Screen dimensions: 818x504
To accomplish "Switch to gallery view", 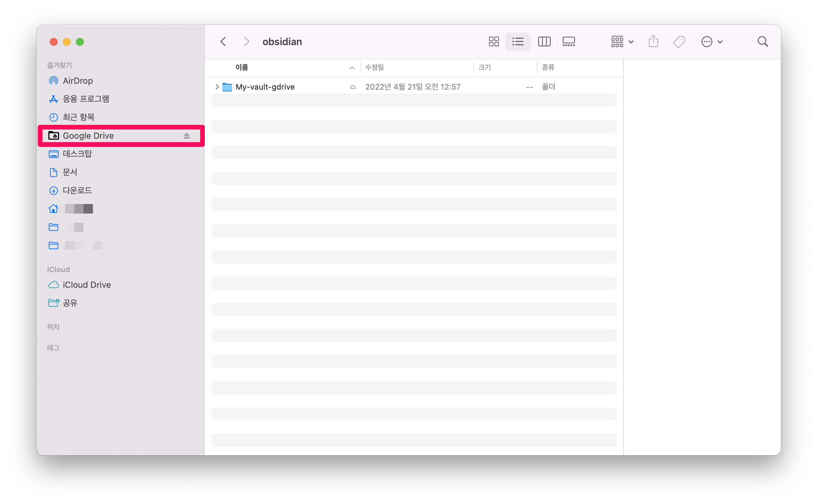I will point(568,41).
